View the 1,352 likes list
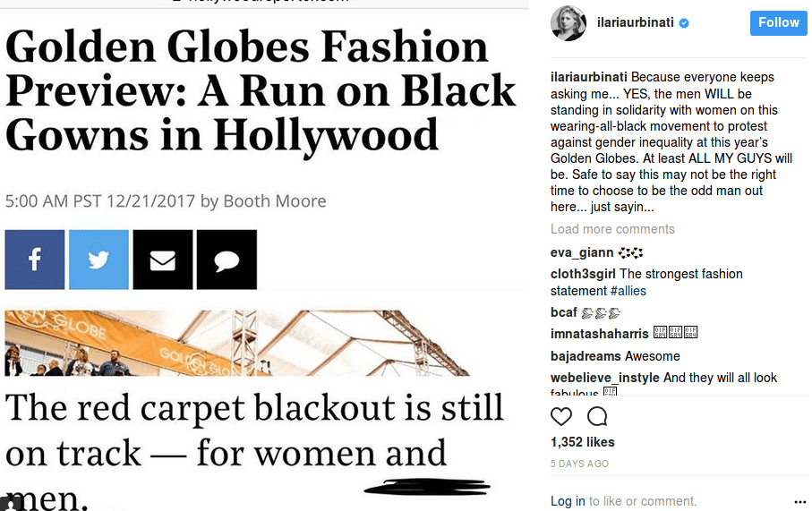812x511 pixels. tap(581, 442)
